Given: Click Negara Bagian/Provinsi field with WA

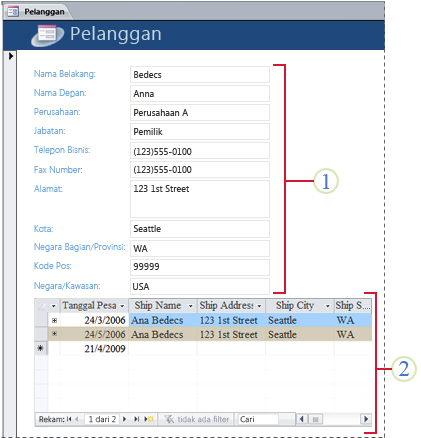Looking at the screenshot, I should pyautogui.click(x=200, y=248).
